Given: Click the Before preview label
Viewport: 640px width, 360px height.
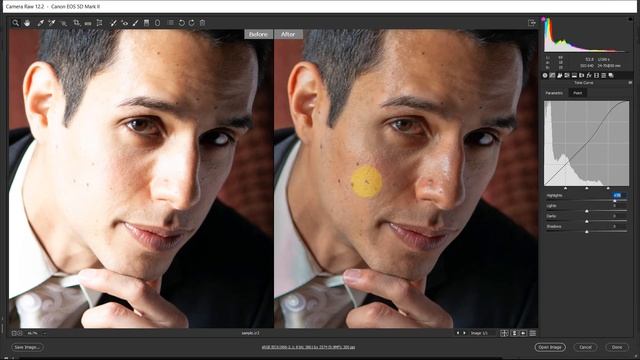Looking at the screenshot, I should coord(258,34).
